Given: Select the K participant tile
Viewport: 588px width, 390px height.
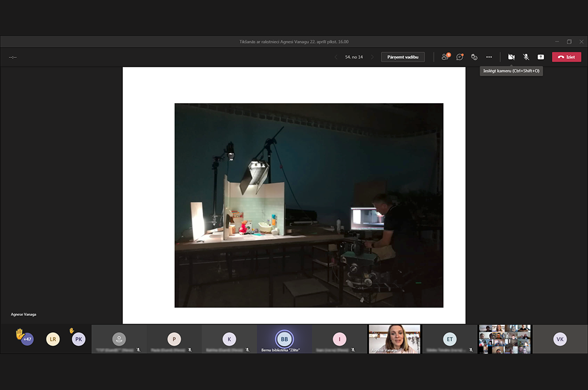Looking at the screenshot, I should click(x=229, y=339).
